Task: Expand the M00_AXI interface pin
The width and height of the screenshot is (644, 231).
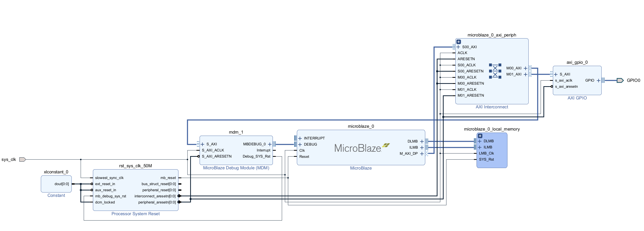Action: coord(525,68)
